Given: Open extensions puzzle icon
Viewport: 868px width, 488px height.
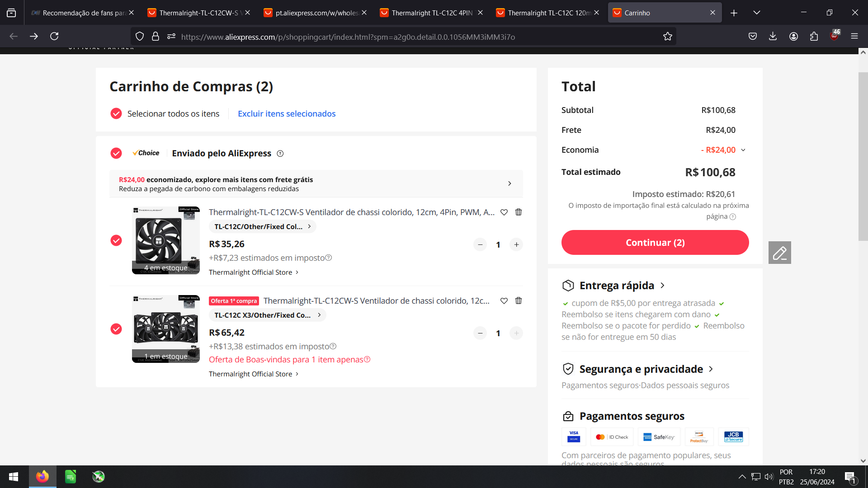Looking at the screenshot, I should click(814, 36).
